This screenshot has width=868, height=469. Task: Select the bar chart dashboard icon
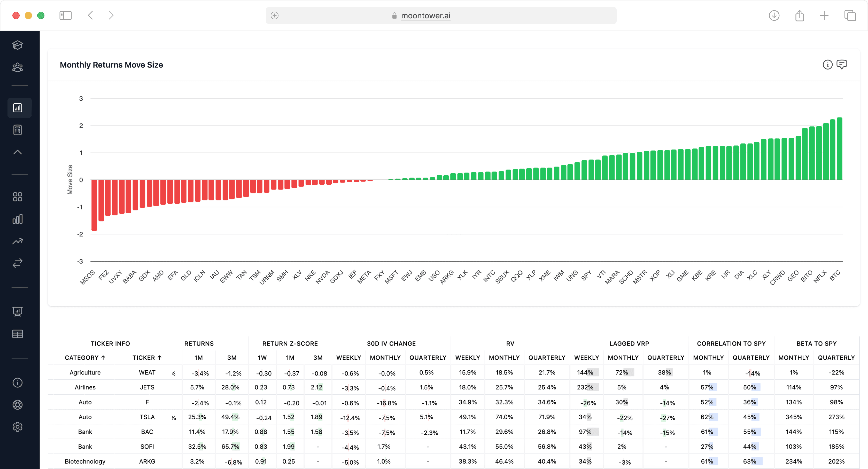[18, 108]
